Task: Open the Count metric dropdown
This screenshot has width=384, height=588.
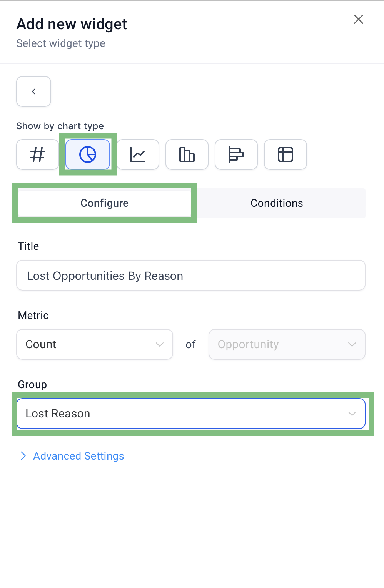Action: coord(95,344)
